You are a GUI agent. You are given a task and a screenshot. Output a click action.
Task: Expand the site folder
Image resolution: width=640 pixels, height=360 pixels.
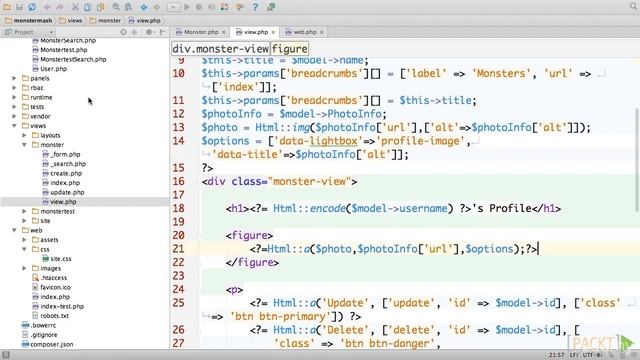coord(24,221)
